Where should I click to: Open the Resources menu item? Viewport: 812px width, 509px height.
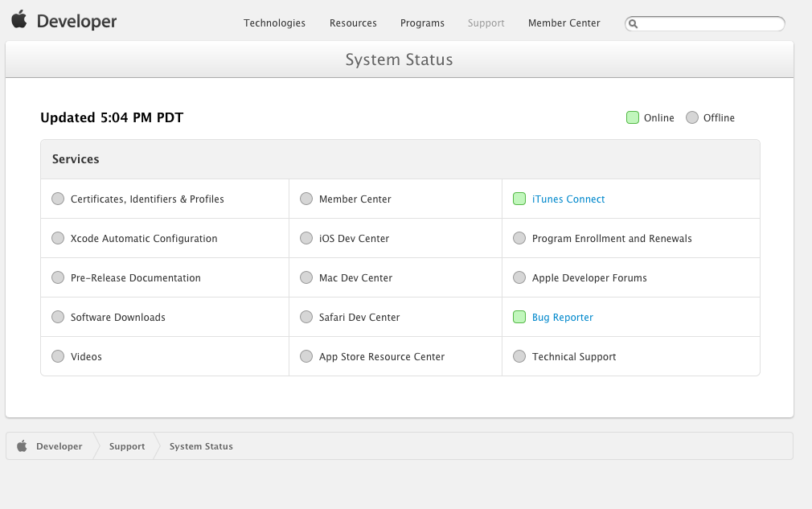pyautogui.click(x=353, y=23)
